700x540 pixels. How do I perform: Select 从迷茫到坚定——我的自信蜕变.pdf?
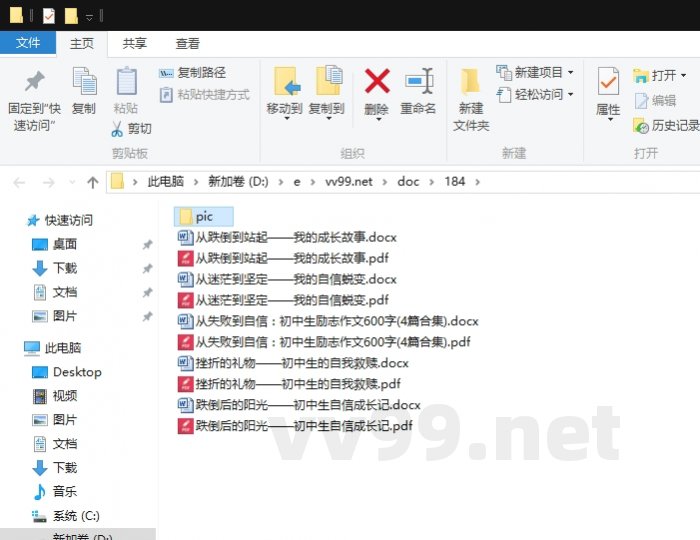pos(283,300)
